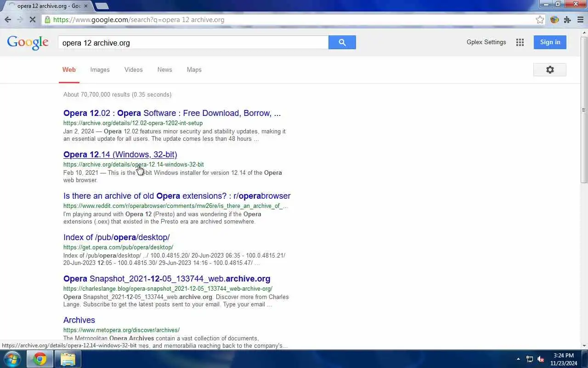Close the opera 12 archive.org tab
588x368 pixels.
click(x=85, y=6)
